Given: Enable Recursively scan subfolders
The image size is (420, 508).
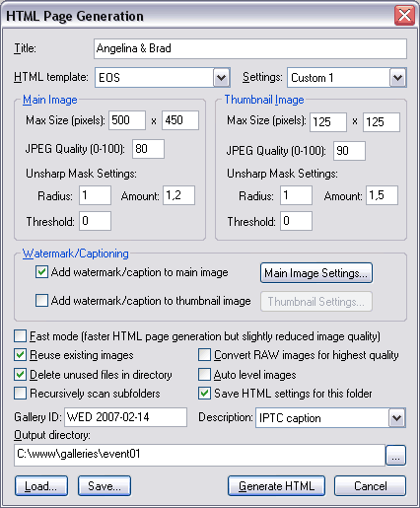Looking at the screenshot, I should [21, 394].
